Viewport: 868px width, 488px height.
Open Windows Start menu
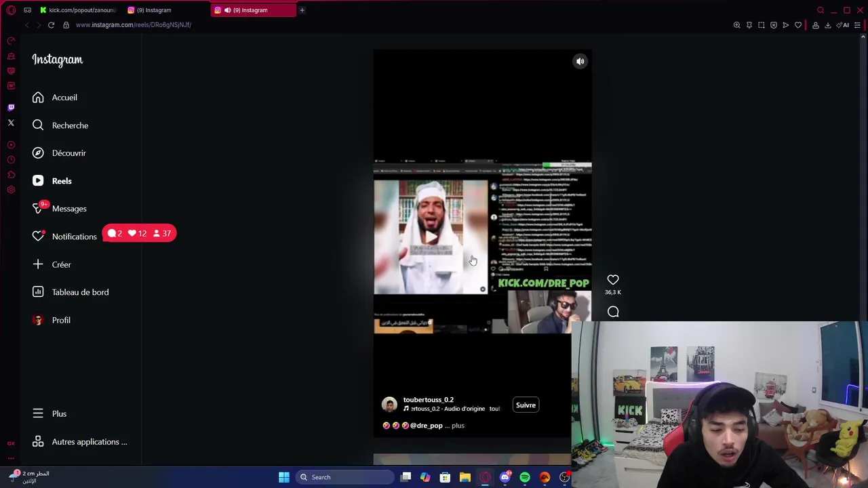coord(284,477)
